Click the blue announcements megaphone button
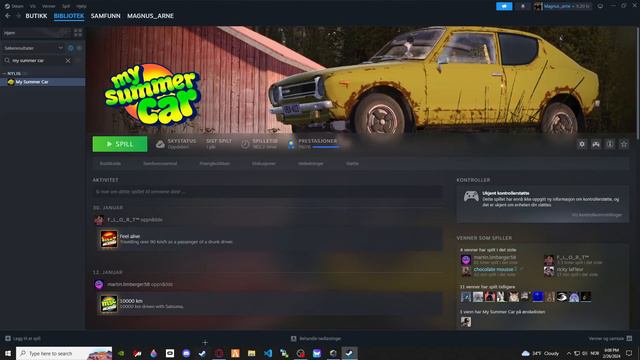Image resolution: width=640 pixels, height=360 pixels. pyautogui.click(x=504, y=6)
